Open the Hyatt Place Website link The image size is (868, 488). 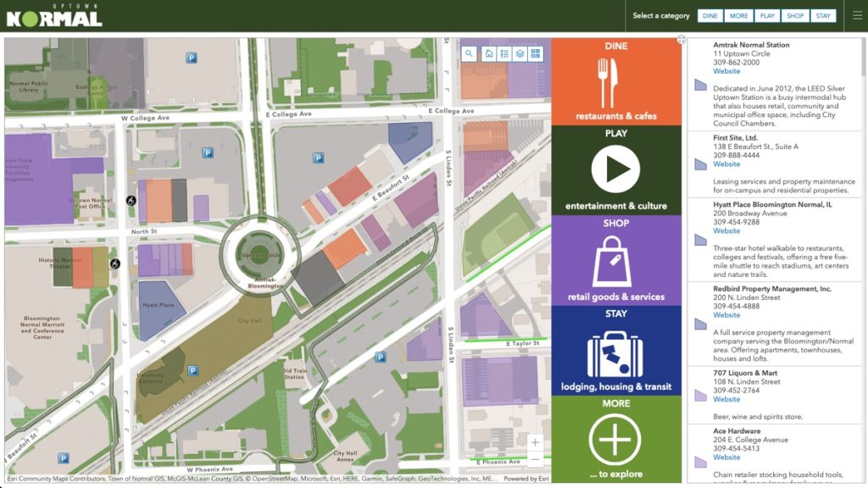click(726, 230)
